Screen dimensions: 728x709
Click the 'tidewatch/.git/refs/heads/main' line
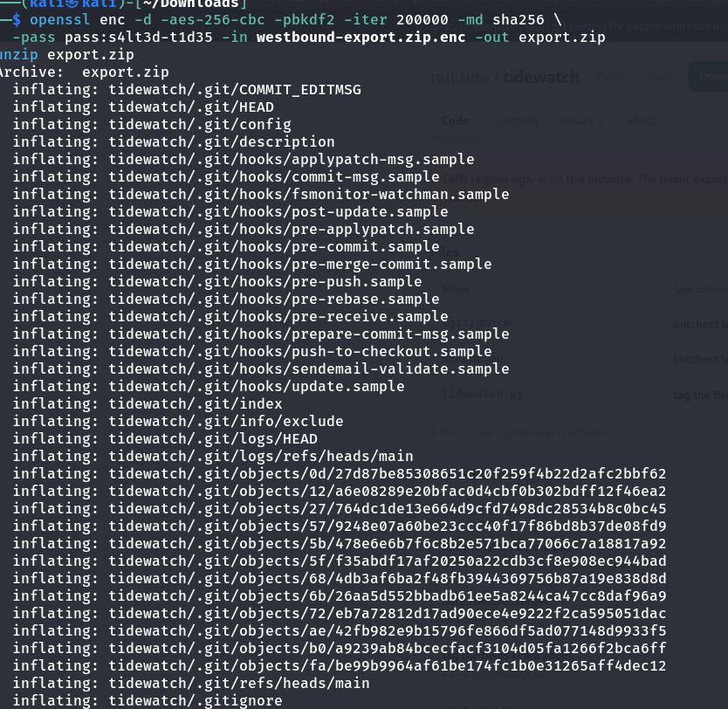point(191,684)
